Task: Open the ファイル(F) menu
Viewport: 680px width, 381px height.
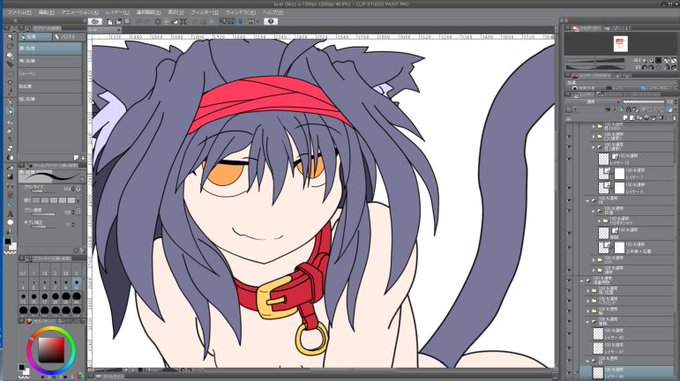Action: [19, 13]
